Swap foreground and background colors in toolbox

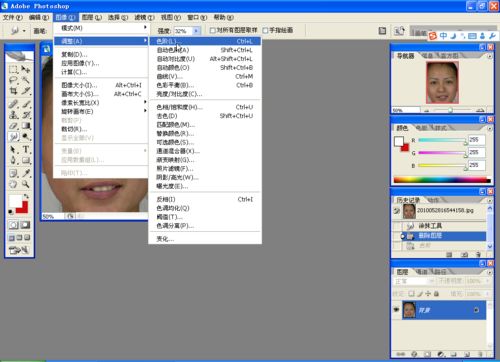(26, 197)
